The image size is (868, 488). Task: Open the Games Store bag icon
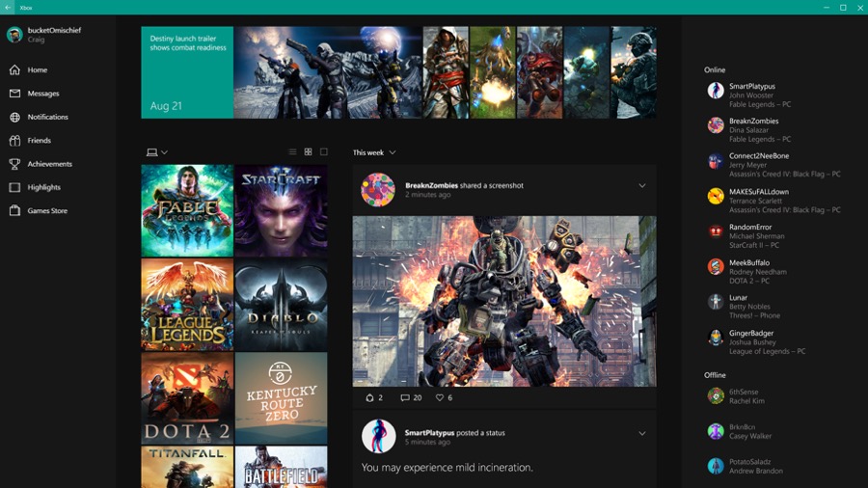click(x=14, y=211)
